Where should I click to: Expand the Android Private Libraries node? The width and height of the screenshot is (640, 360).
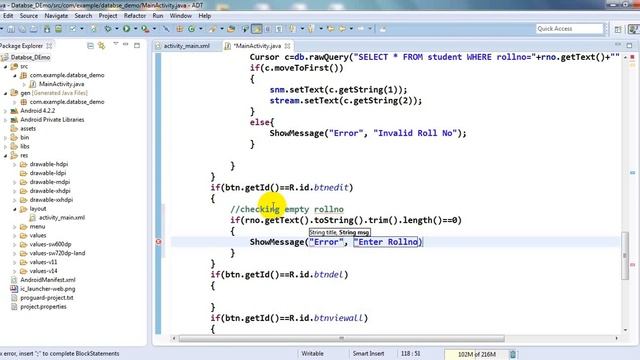click(x=6, y=120)
